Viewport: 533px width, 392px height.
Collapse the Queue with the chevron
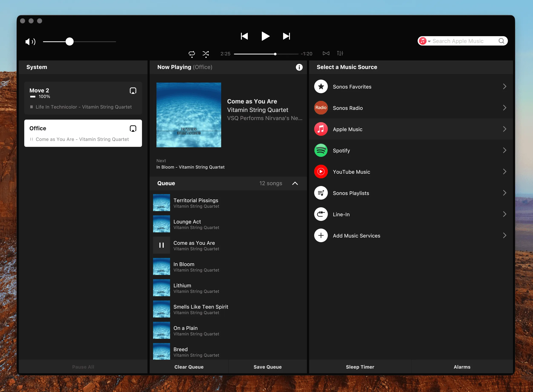click(x=295, y=183)
